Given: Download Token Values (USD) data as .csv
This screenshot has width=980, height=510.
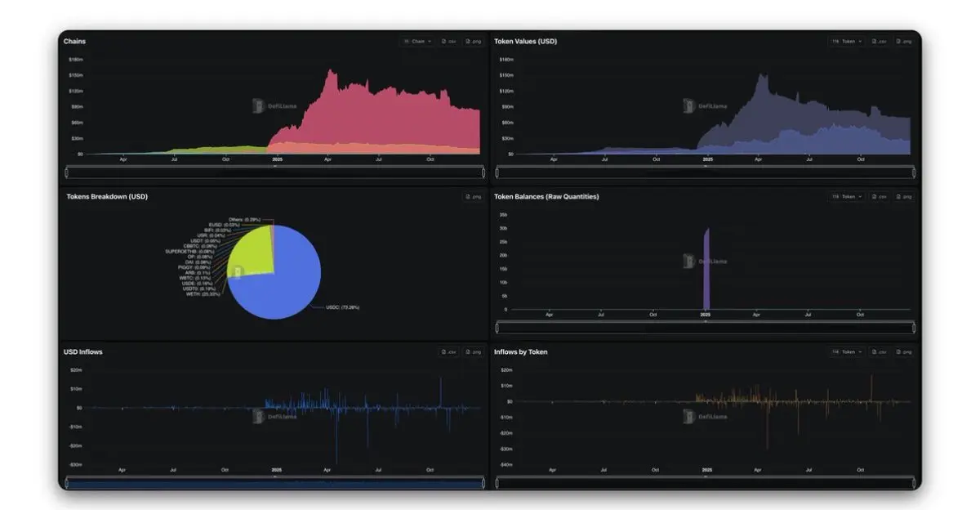Looking at the screenshot, I should point(879,41).
